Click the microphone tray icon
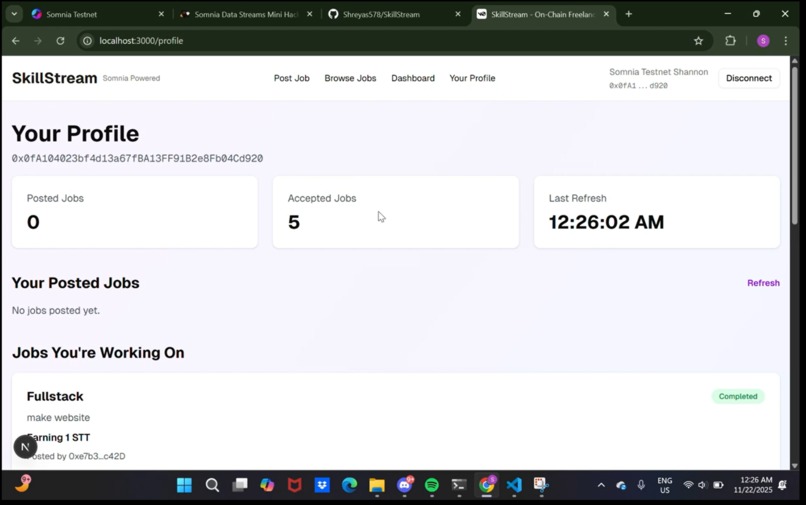 641,485
